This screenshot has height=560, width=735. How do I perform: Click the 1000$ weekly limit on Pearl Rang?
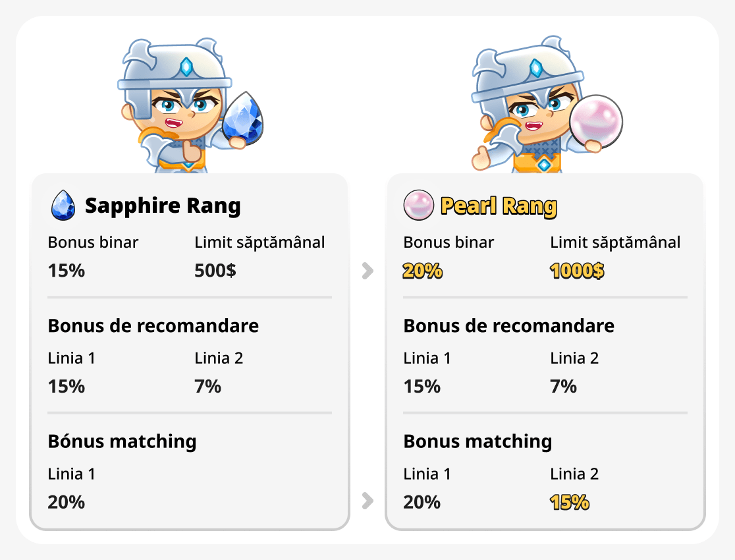(577, 270)
